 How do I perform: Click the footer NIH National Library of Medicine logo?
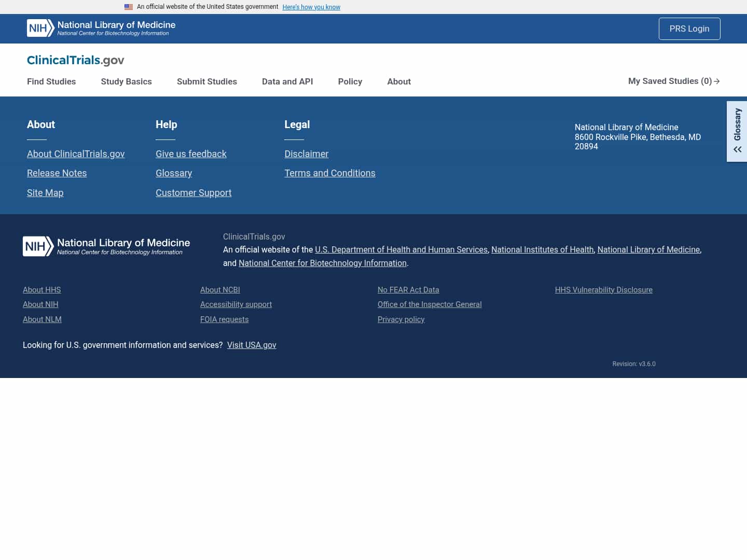pos(106,246)
